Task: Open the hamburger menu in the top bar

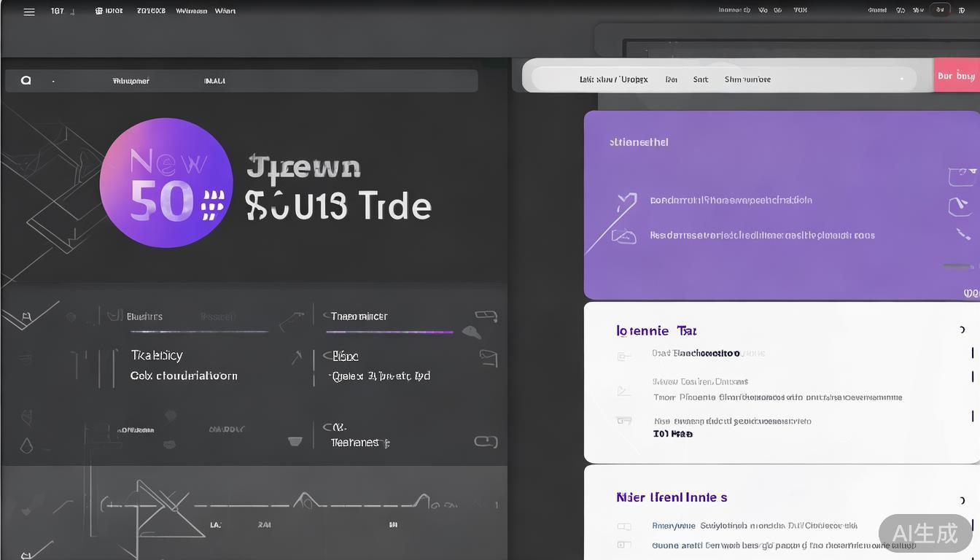Action: point(29,12)
